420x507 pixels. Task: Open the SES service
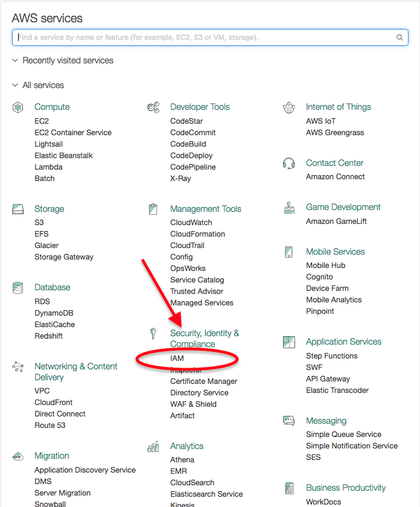click(313, 458)
